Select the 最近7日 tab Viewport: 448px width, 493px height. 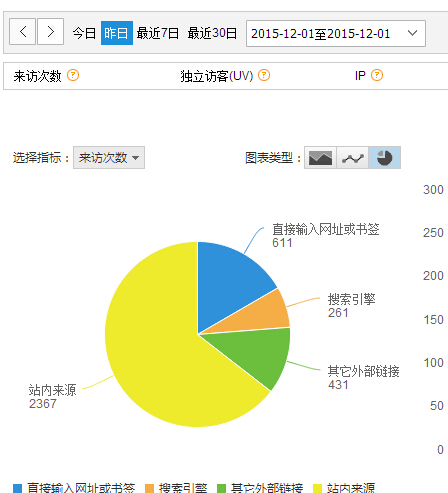coord(158,33)
